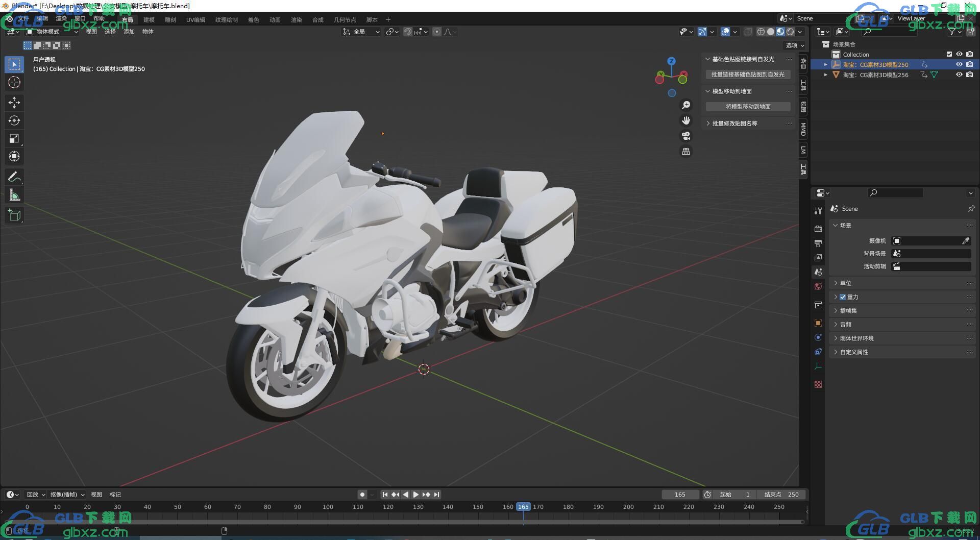Choose the Measure ruler tool
The height and width of the screenshot is (540, 980).
click(14, 194)
